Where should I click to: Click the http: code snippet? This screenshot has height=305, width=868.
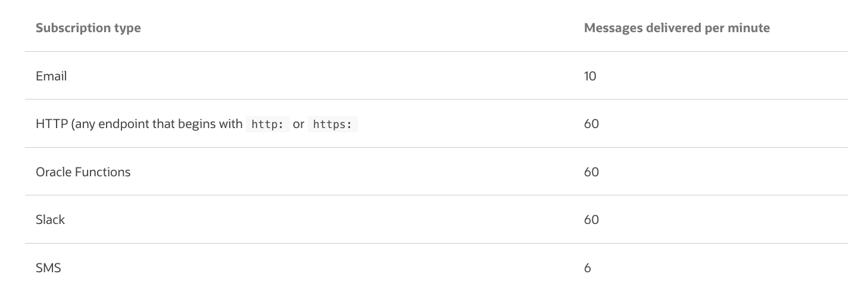pyautogui.click(x=268, y=125)
